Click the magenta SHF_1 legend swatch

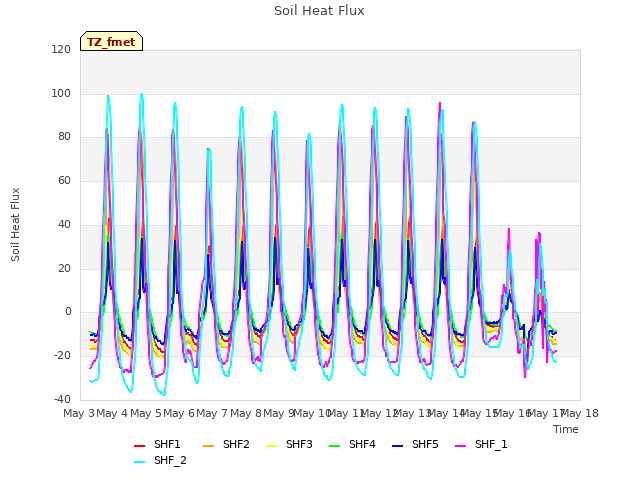(x=460, y=446)
